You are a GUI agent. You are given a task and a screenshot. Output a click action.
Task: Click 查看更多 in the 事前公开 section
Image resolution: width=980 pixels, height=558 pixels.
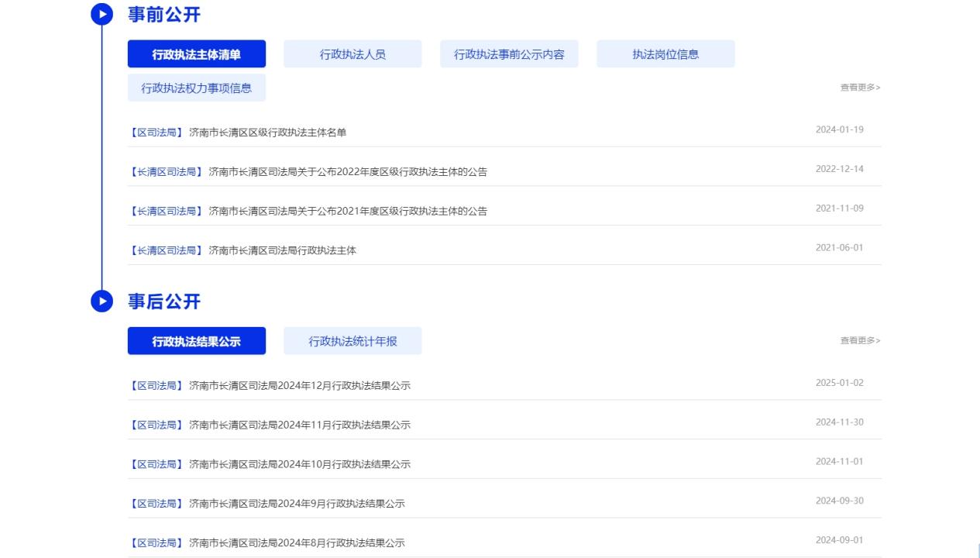860,88
